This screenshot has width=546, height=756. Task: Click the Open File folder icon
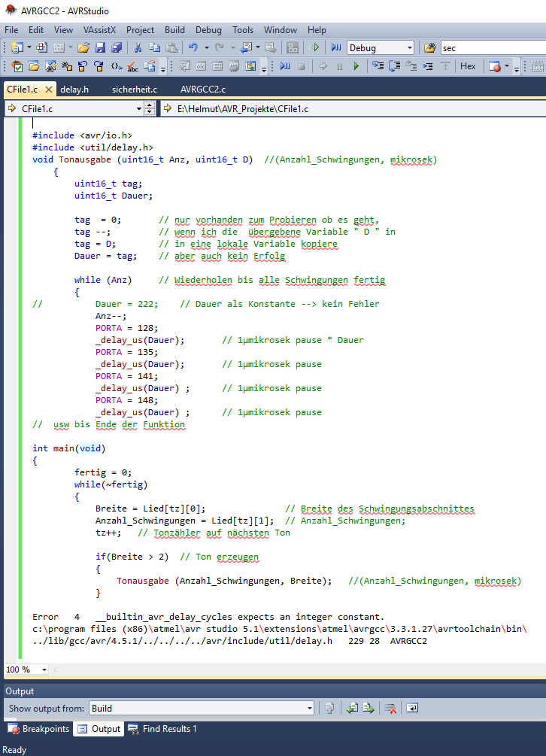83,47
